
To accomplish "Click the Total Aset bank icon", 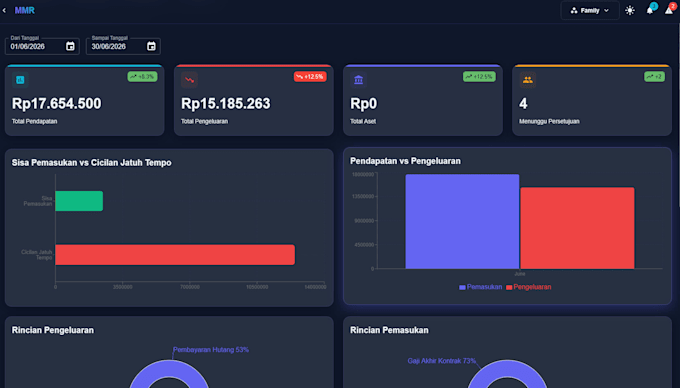I will (359, 80).
